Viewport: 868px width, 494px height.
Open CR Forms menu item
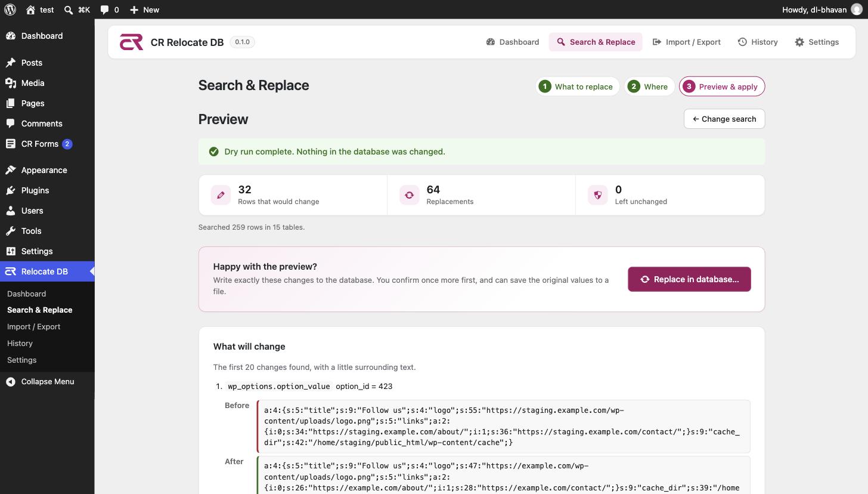(x=47, y=144)
